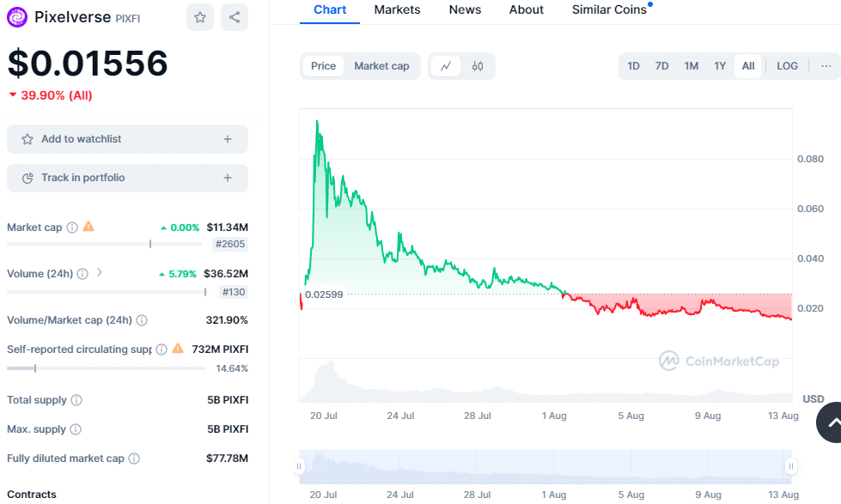Viewport: 841px width, 504px height.
Task: Open the About tab
Action: point(526,10)
